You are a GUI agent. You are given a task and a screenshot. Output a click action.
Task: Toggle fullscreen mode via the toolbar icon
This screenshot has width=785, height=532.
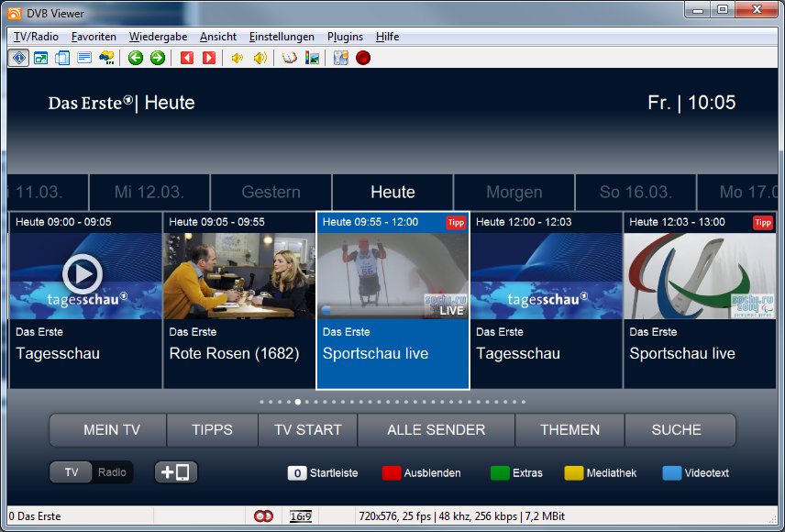tap(39, 58)
